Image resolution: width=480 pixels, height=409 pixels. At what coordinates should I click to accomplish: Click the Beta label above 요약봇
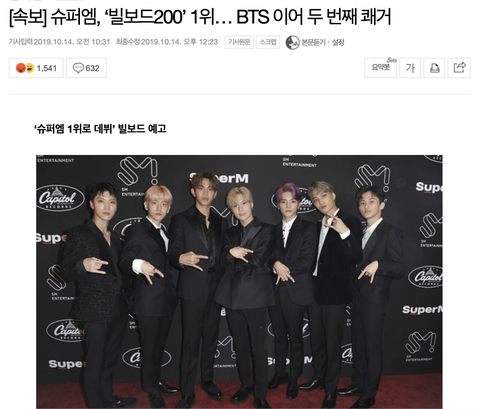[x=391, y=60]
